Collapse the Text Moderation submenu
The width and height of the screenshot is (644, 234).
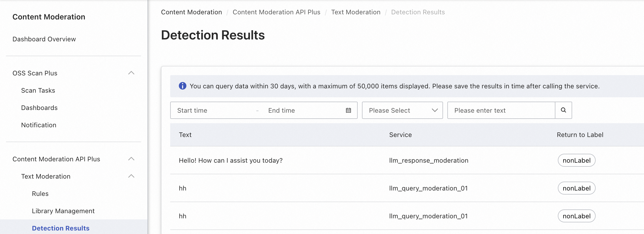131,176
